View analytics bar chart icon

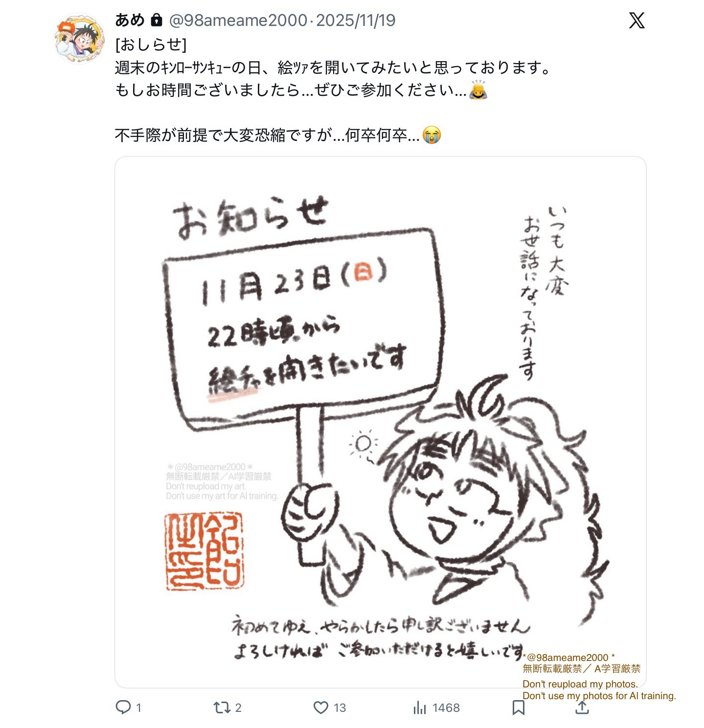click(x=420, y=707)
